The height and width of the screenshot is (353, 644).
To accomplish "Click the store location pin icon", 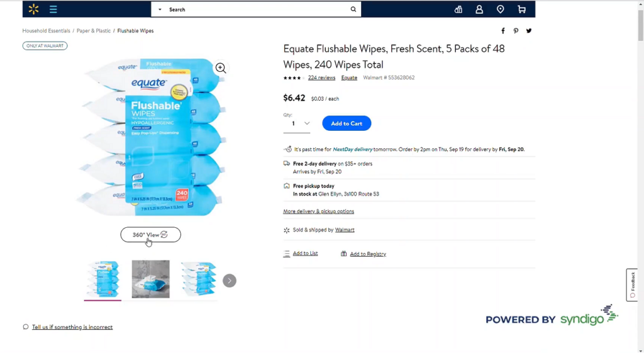I will (500, 9).
